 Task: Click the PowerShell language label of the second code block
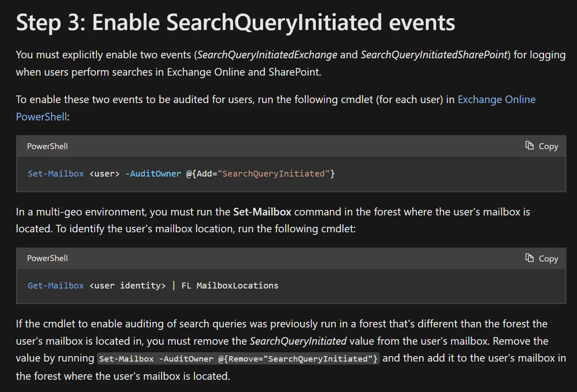coord(47,258)
